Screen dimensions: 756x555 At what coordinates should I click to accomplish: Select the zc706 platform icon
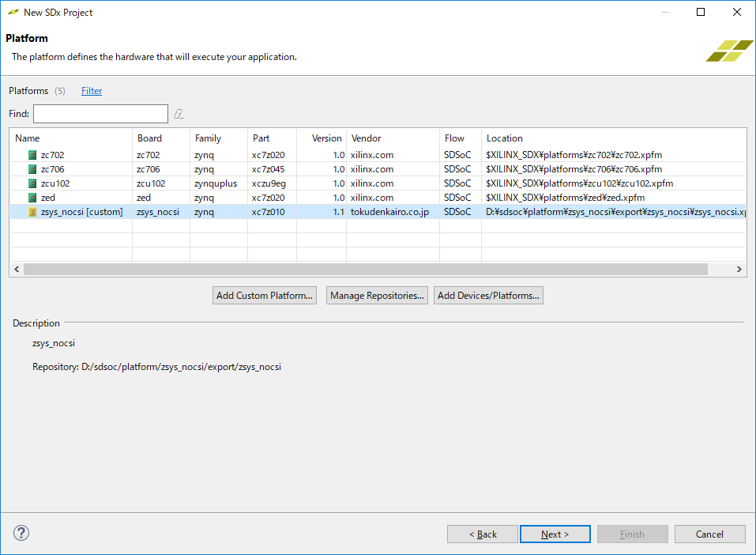click(x=32, y=169)
